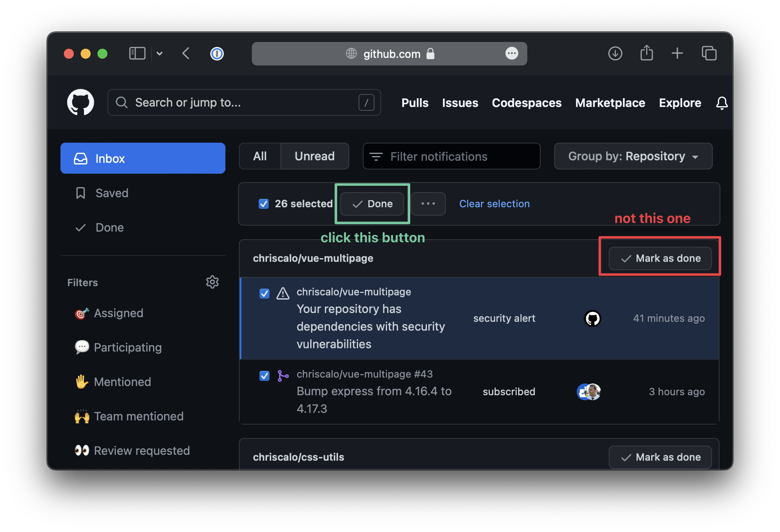Viewport: 780px width, 532px height.
Task: Open the filters settings gear
Action: tap(212, 282)
